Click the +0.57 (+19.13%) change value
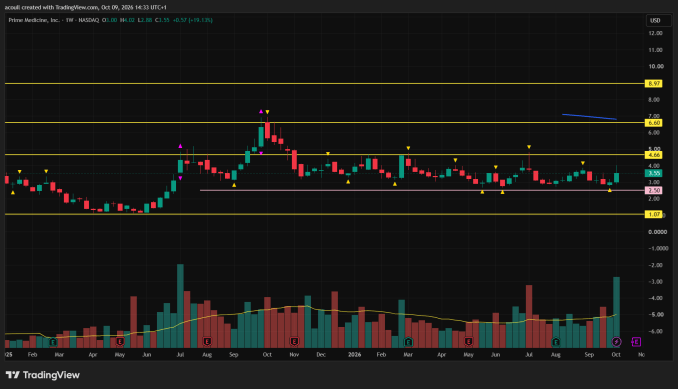This screenshot has width=678, height=389. tap(192, 20)
